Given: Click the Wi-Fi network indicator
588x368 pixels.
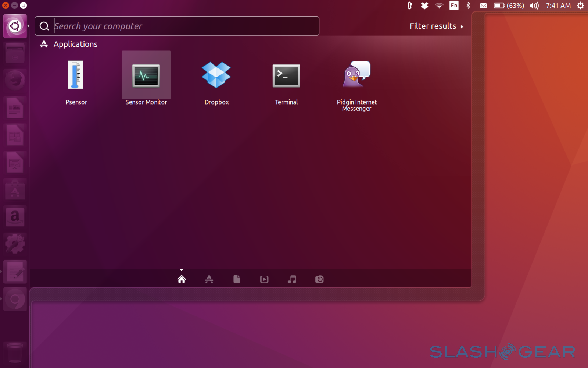Looking at the screenshot, I should tap(439, 6).
